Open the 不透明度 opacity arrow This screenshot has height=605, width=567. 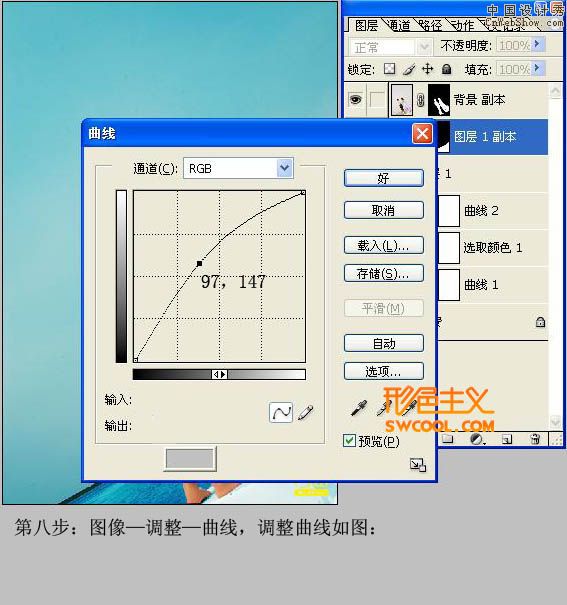[537, 44]
